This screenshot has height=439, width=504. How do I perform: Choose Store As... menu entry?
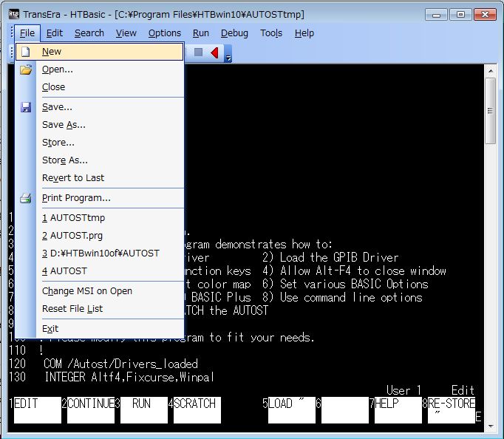(x=100, y=160)
